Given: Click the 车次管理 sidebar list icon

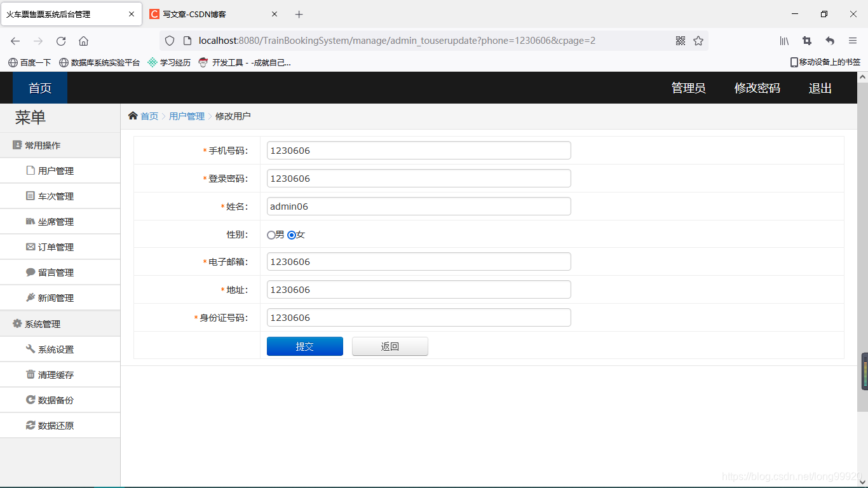Looking at the screenshot, I should tap(30, 196).
